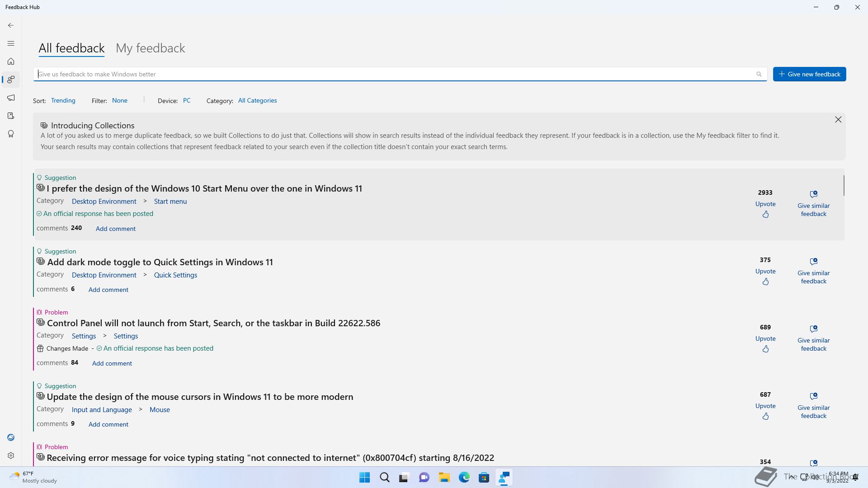
Task: Select the Feedback sidebar icon
Action: [11, 80]
